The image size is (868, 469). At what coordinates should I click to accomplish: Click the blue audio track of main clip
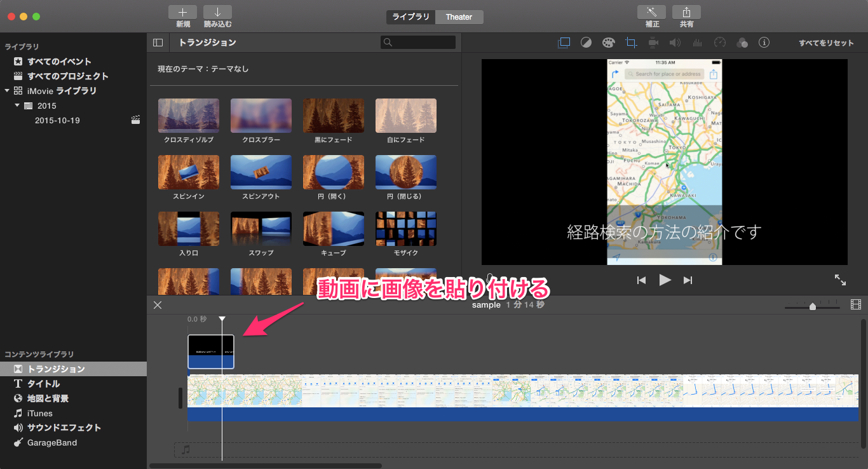523,414
